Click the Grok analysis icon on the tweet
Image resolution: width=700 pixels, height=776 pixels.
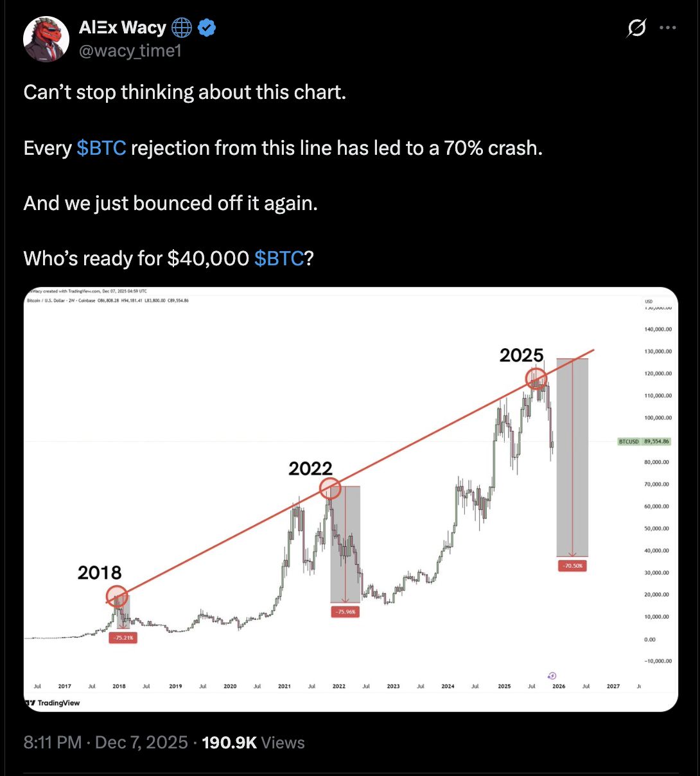click(636, 28)
